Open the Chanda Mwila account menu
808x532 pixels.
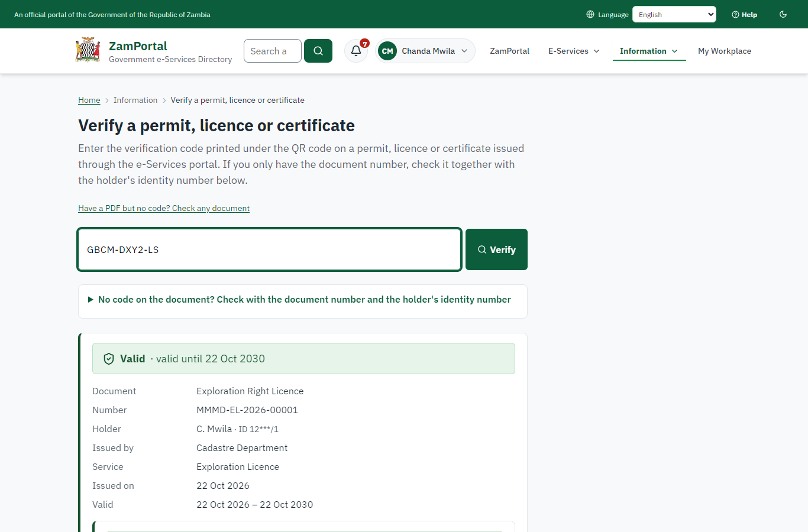[425, 51]
